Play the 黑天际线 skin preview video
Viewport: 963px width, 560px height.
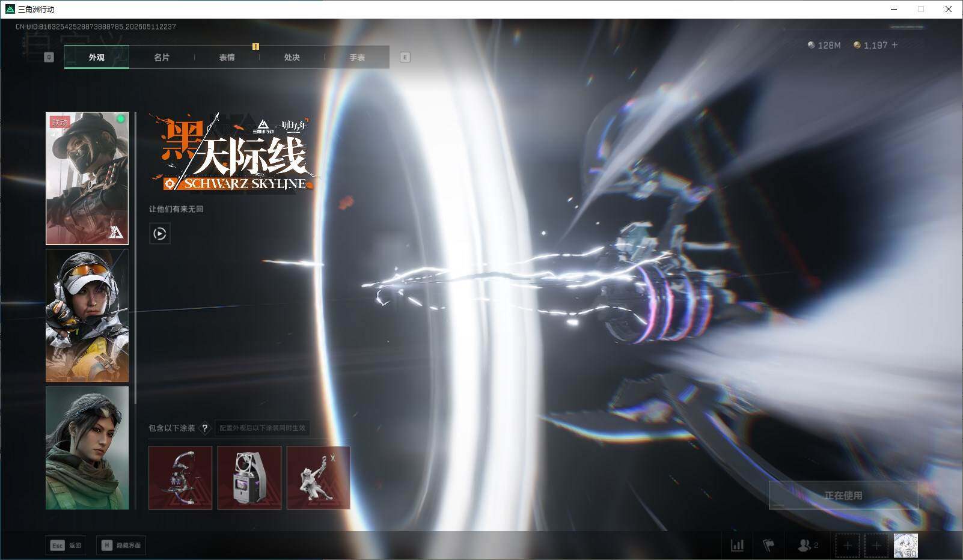[160, 234]
